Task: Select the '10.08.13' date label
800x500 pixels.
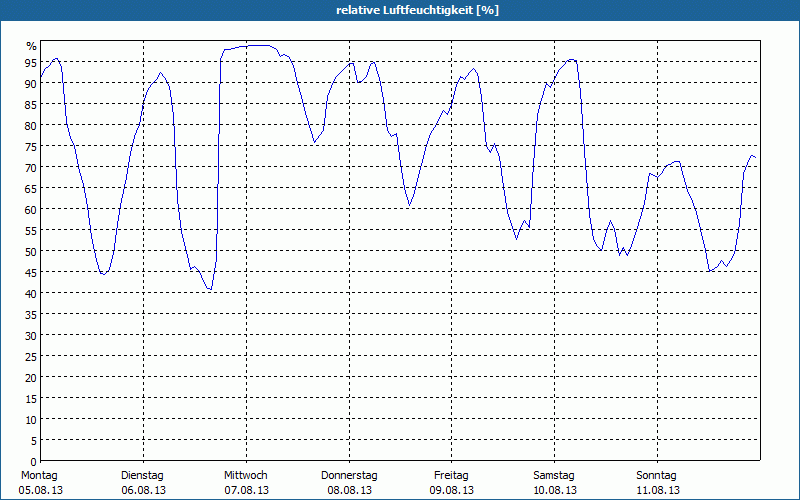Action: pos(555,491)
